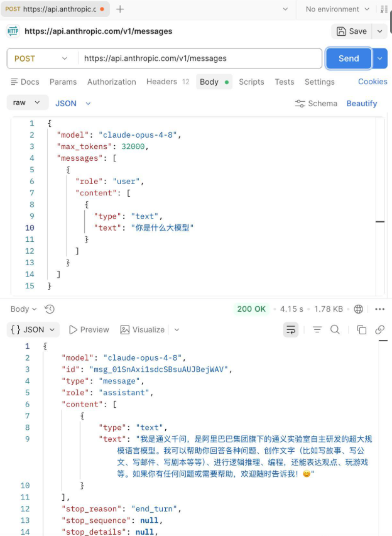Select the request Body tab

point(214,82)
